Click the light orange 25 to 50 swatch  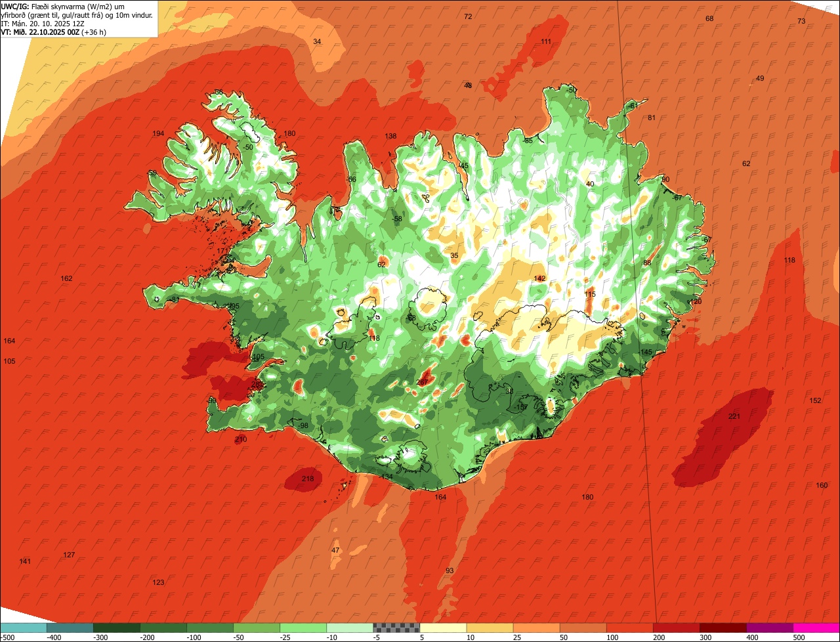(x=536, y=628)
